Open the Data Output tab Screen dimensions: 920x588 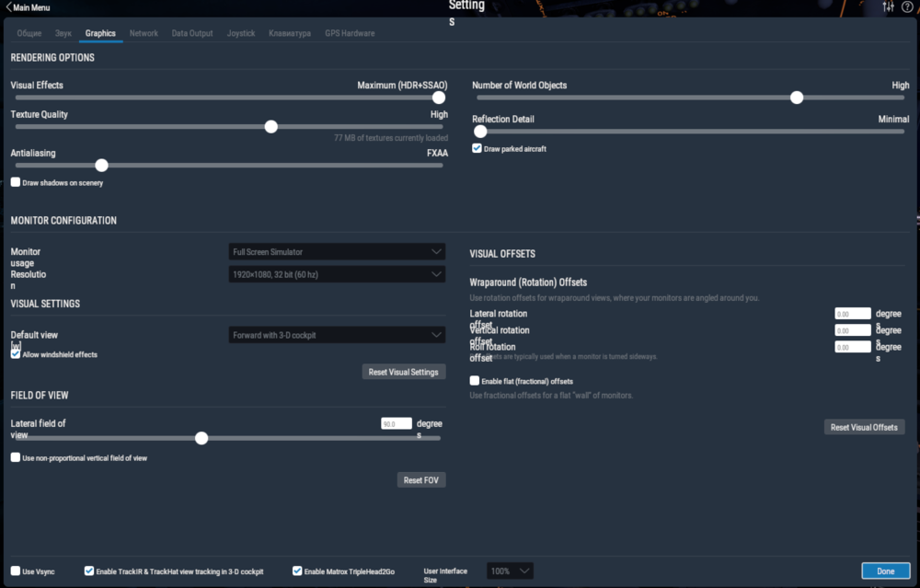[x=192, y=33]
